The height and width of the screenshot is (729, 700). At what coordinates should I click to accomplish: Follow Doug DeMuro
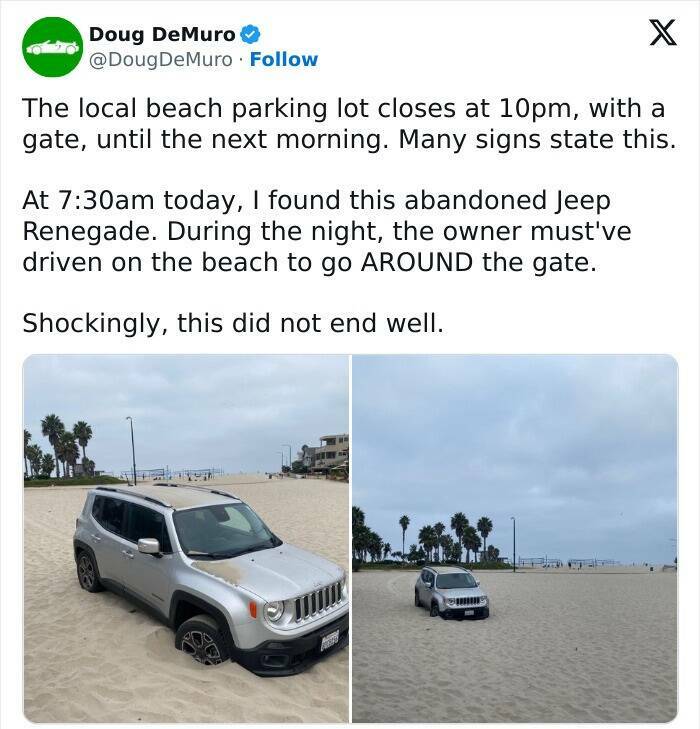pos(284,60)
